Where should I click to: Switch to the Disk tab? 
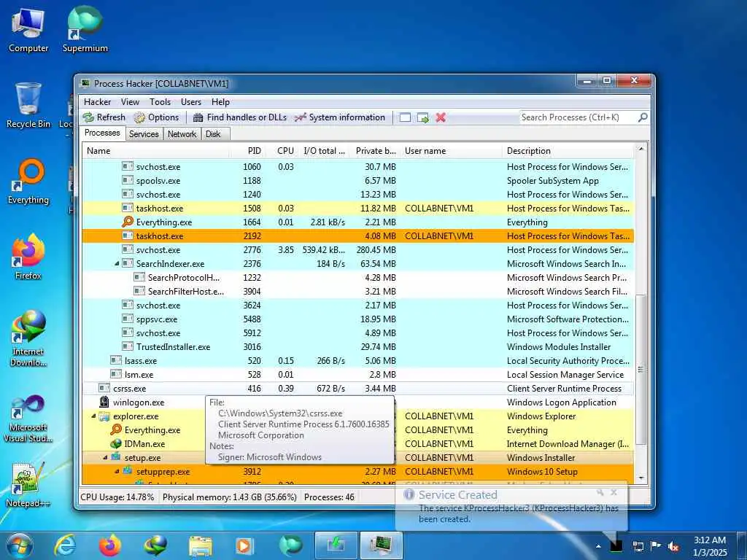214,134
